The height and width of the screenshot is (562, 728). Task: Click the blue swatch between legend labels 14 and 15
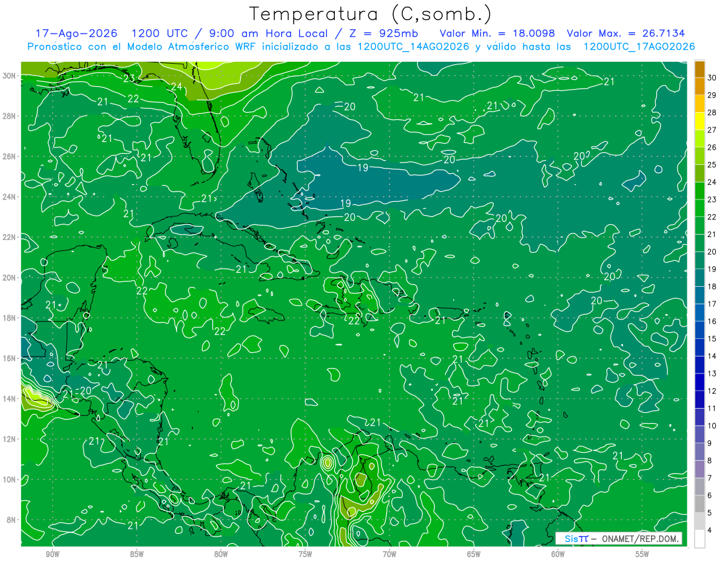pyautogui.click(x=699, y=347)
